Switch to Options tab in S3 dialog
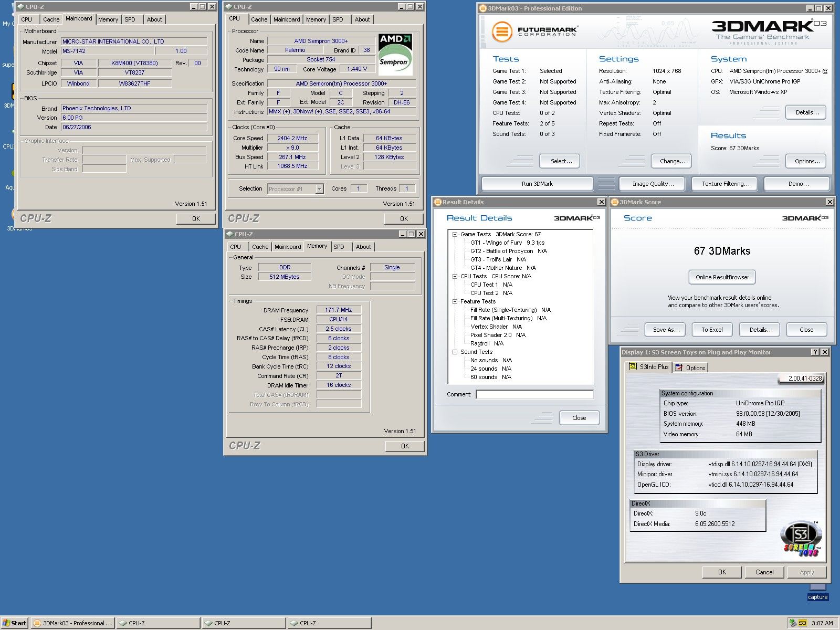840x630 pixels. (x=690, y=367)
